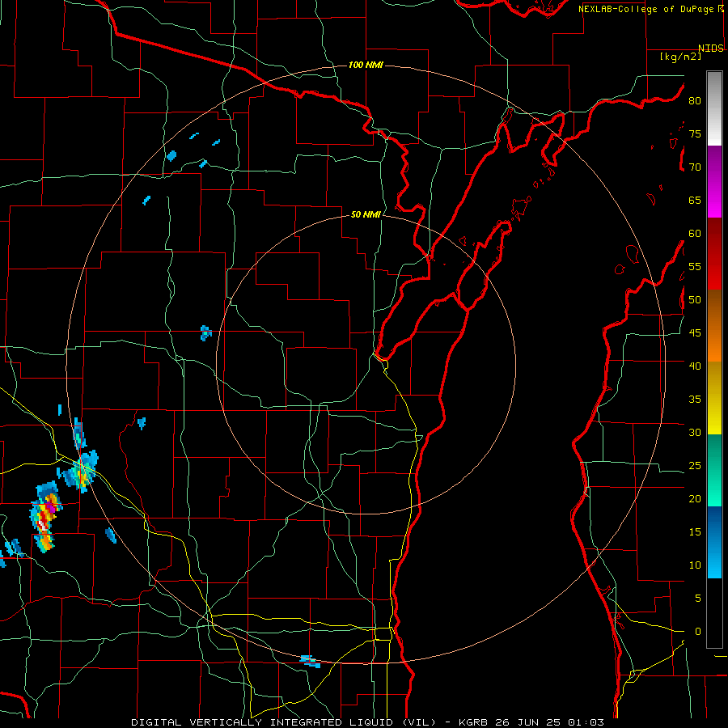
Task: Select the orange-brown segment of the color scale
Action: click(x=714, y=325)
